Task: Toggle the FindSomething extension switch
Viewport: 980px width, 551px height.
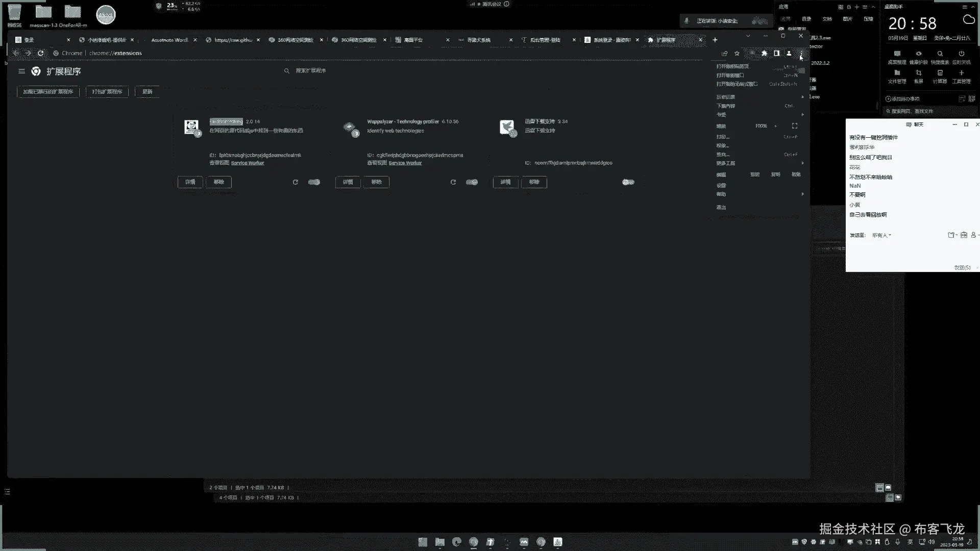Action: (314, 182)
